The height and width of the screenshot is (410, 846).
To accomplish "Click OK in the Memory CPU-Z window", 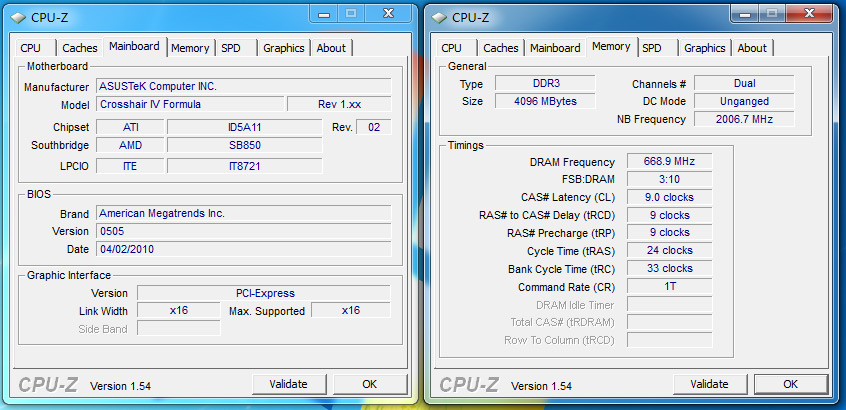I will pos(791,384).
